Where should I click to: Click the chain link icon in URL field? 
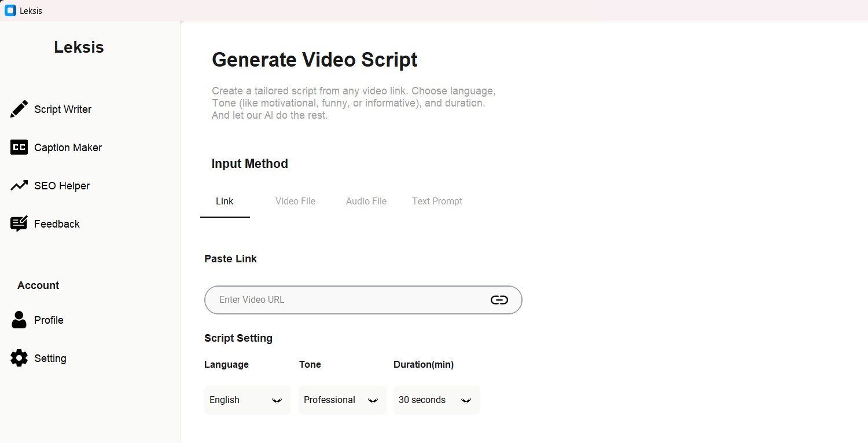[x=499, y=300]
